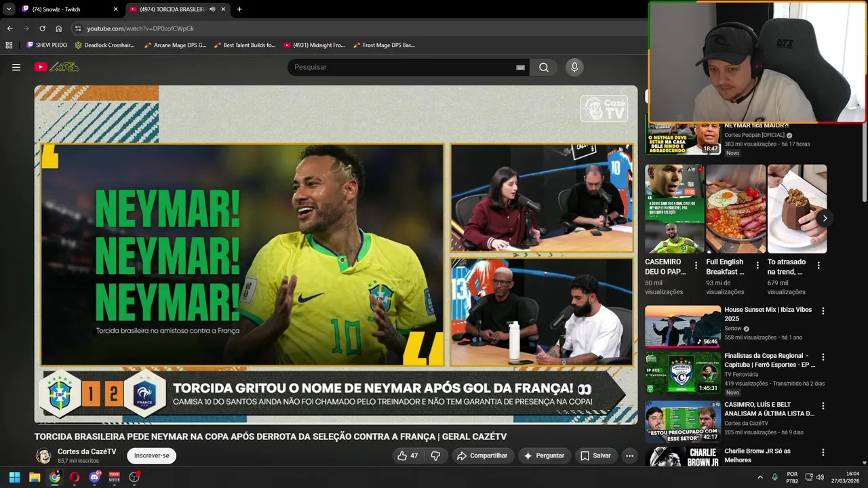Image resolution: width=868 pixels, height=488 pixels.
Task: Open a new browser tab
Action: (239, 9)
